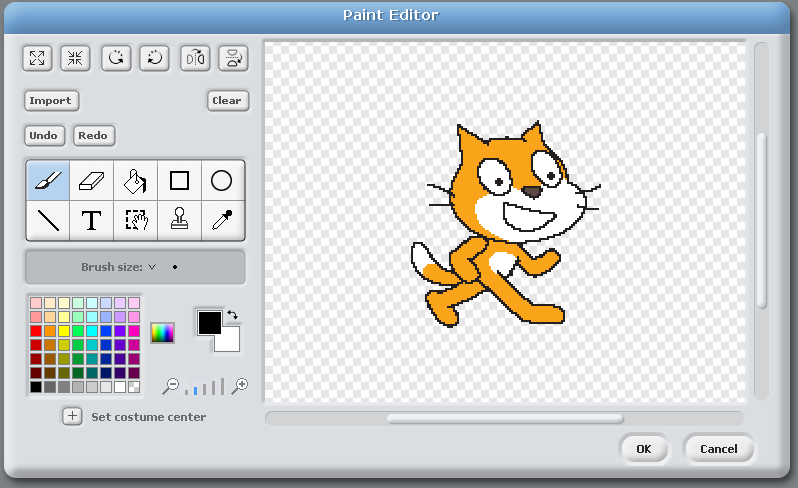Choose the Stamp tool
798x488 pixels.
point(179,220)
